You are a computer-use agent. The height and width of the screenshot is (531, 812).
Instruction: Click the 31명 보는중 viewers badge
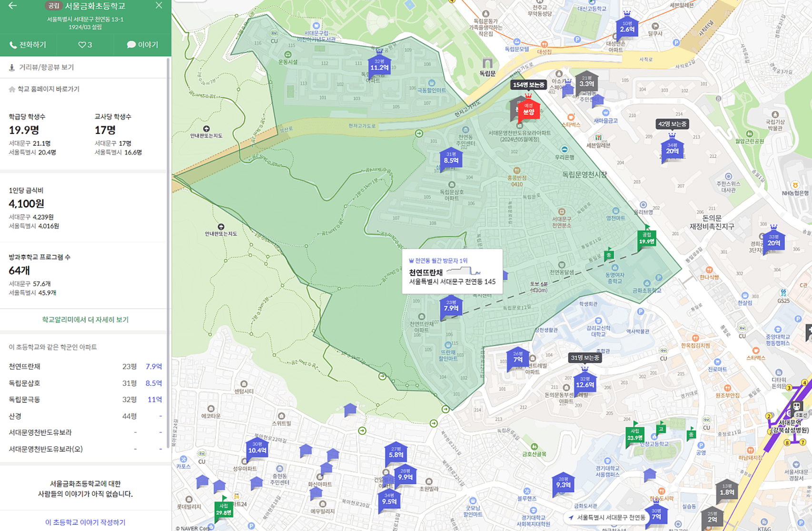coord(585,358)
